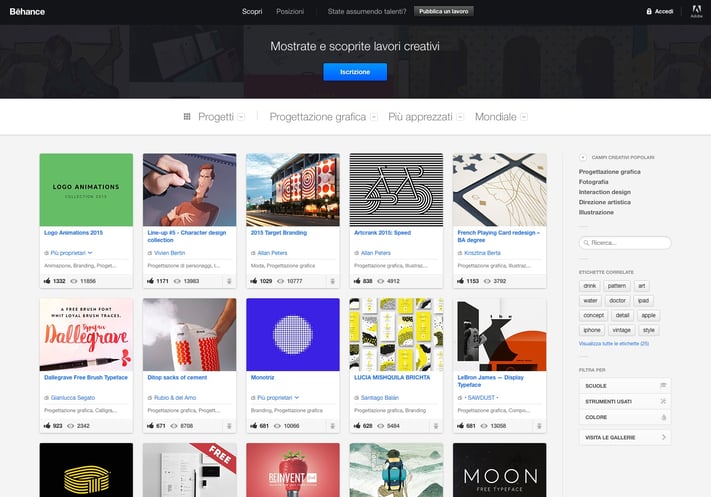The height and width of the screenshot is (497, 711).
Task: Click thumbs-up icon on Line-up #5 card
Action: 150,281
